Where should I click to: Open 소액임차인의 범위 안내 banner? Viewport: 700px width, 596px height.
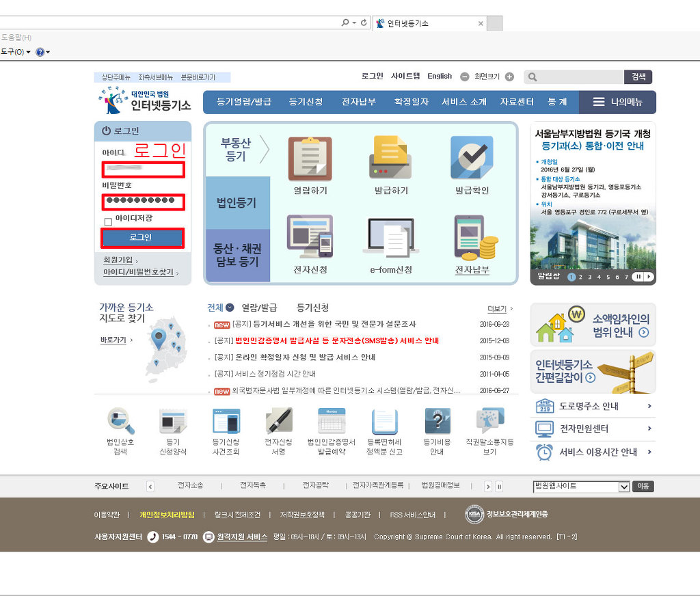tap(593, 325)
